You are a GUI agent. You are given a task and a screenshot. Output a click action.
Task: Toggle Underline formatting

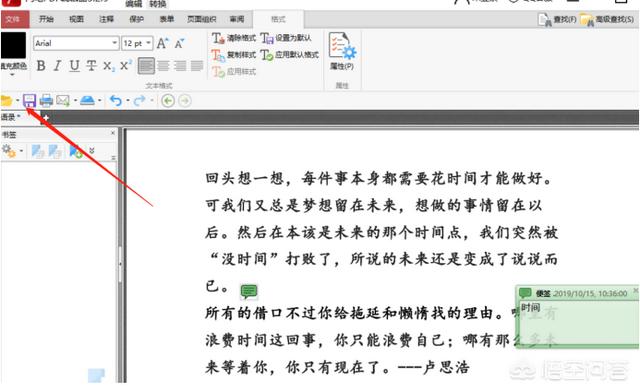pos(74,66)
